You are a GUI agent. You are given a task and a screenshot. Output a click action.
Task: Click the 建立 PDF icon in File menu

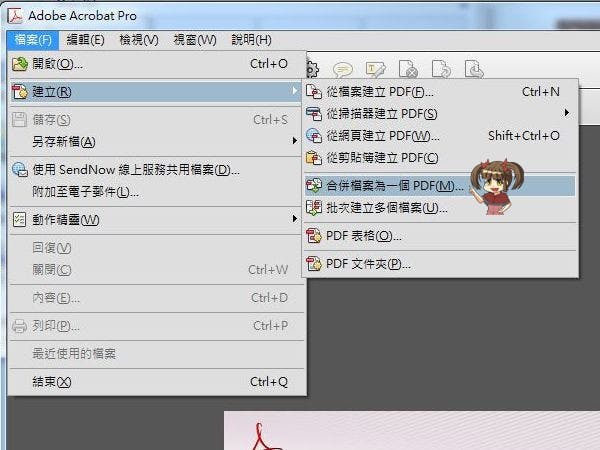[x=20, y=92]
